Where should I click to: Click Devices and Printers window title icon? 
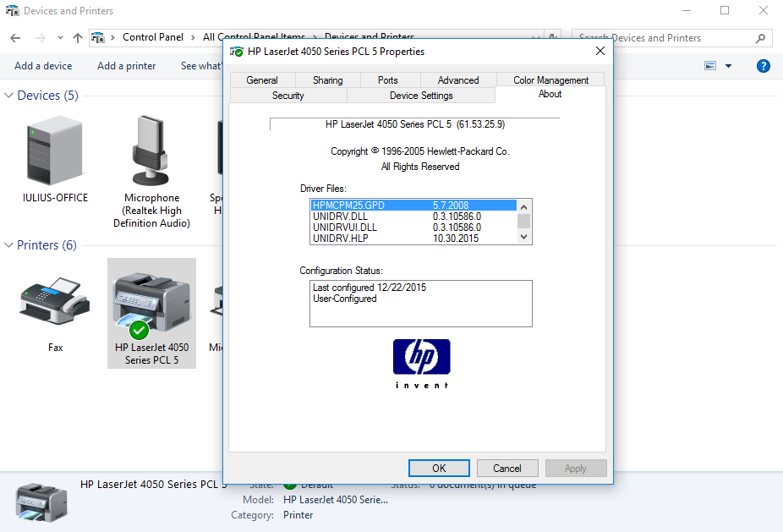(x=12, y=10)
